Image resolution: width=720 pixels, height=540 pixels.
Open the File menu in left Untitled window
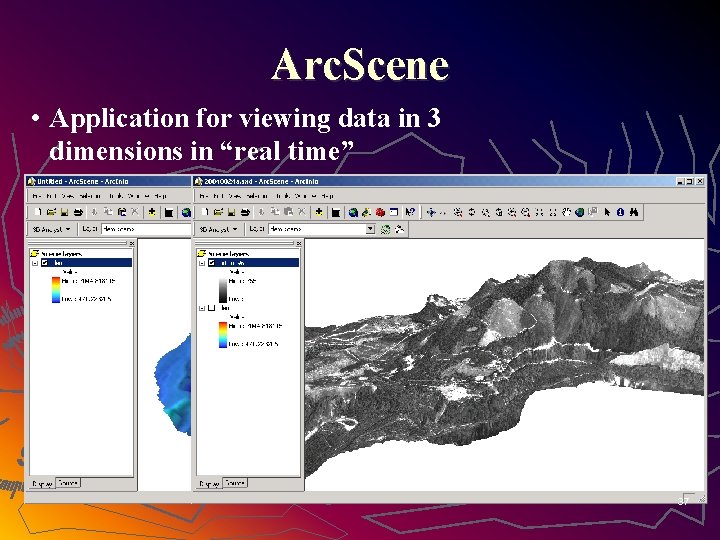(x=37, y=196)
